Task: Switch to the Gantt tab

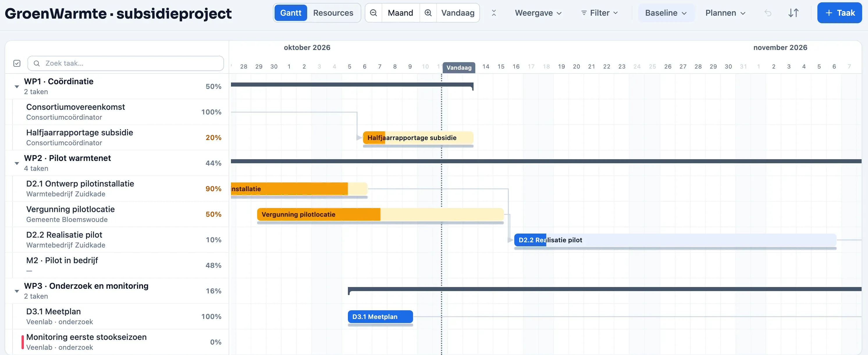Action: [291, 13]
